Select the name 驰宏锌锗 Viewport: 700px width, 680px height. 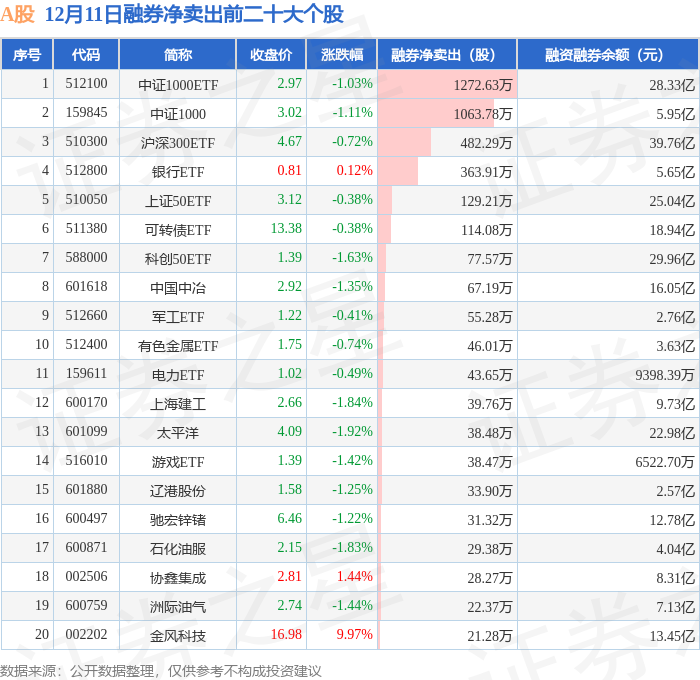coord(178,520)
